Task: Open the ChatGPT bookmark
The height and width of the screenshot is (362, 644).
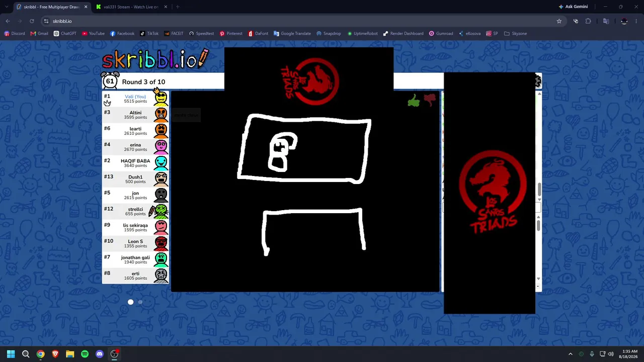Action: 65,34
